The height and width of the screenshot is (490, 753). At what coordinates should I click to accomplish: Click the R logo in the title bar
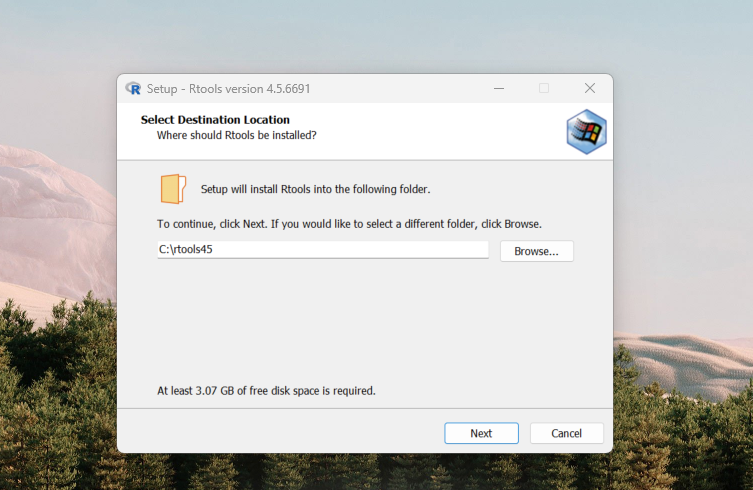[134, 88]
